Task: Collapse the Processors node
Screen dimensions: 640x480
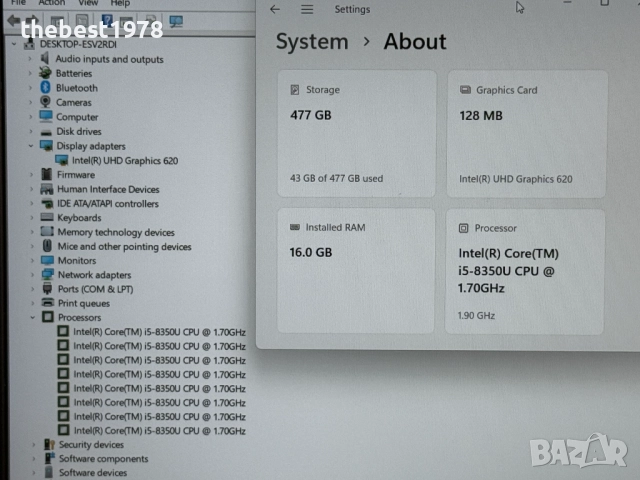Action: (33, 318)
